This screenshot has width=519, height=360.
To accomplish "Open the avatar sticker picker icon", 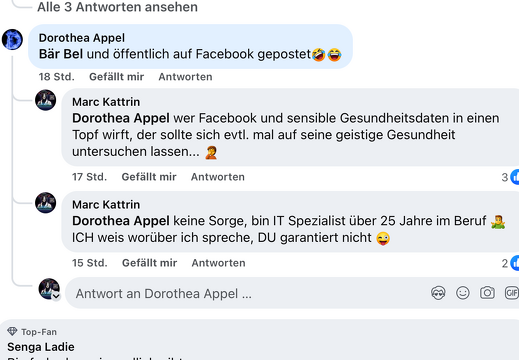I will (x=438, y=293).
